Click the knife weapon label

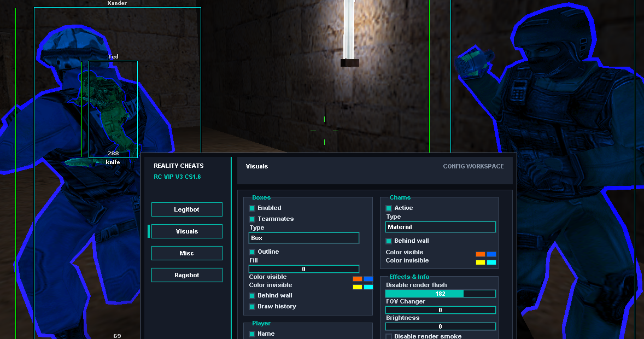(x=113, y=162)
